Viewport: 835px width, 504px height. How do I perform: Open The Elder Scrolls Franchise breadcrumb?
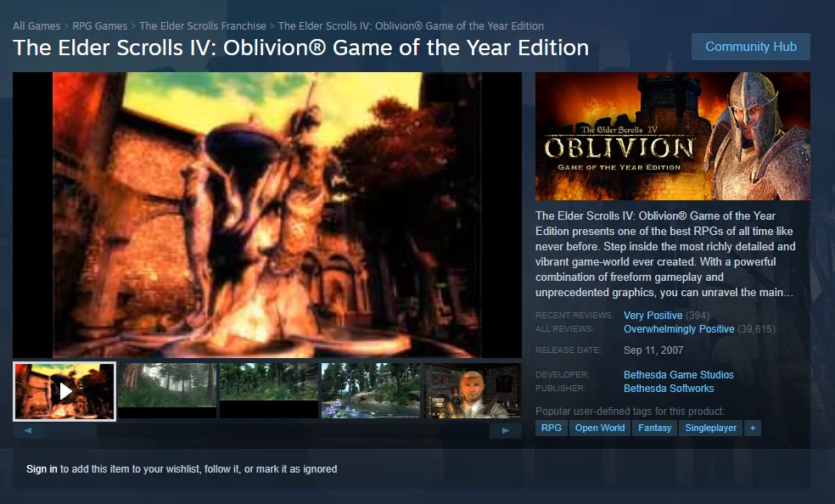pyautogui.click(x=202, y=26)
